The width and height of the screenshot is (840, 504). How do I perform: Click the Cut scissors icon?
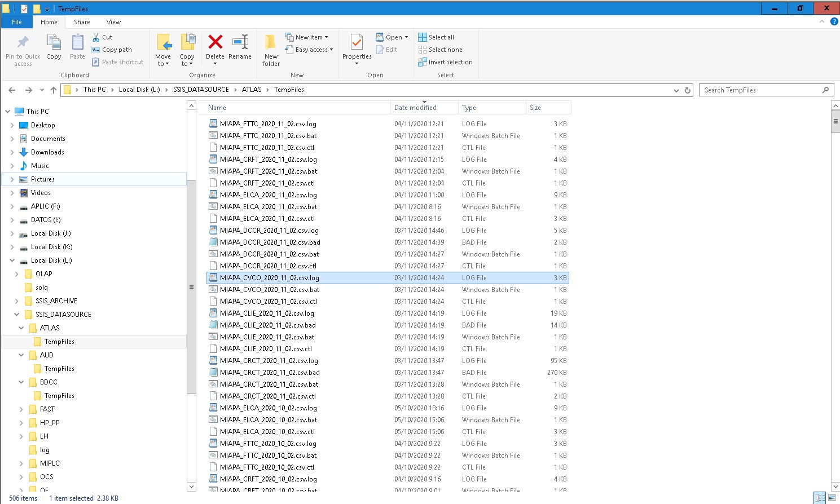coord(96,37)
